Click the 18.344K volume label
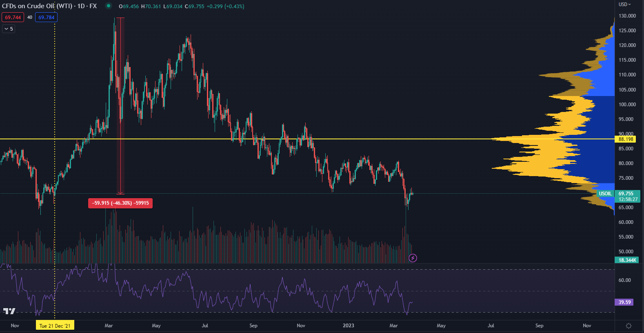The width and height of the screenshot is (644, 333). [626, 260]
